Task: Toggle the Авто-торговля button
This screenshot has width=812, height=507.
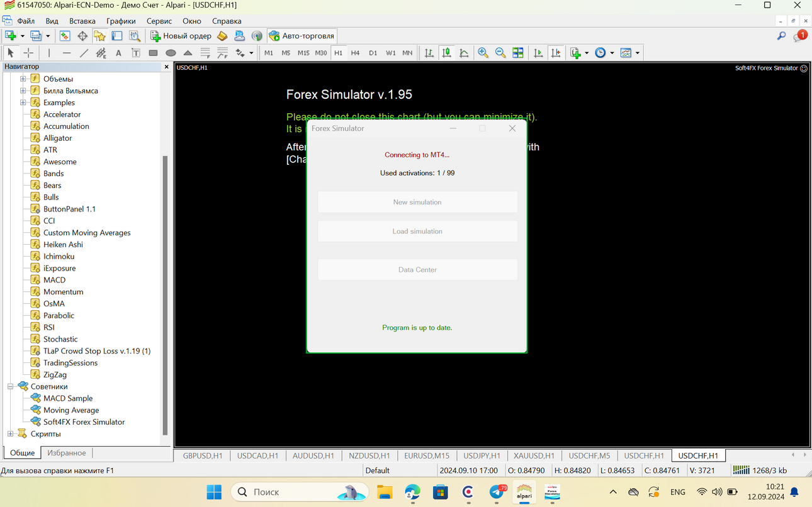Action: coord(302,36)
